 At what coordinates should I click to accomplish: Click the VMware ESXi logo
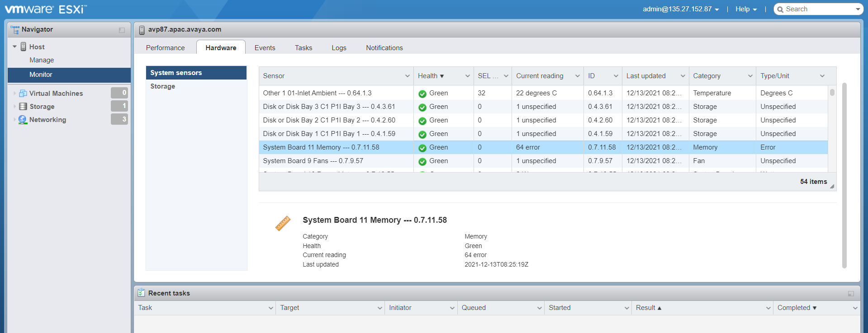[x=45, y=9]
